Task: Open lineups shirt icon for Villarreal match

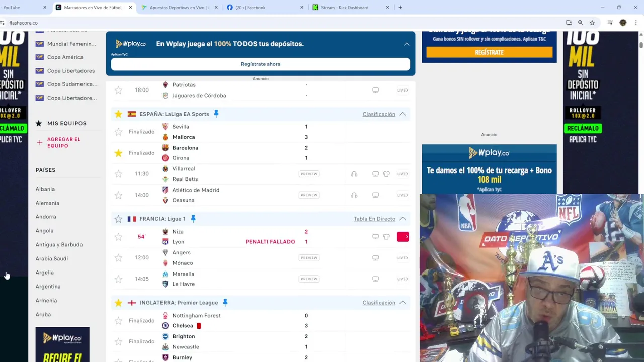Action: pos(386,174)
